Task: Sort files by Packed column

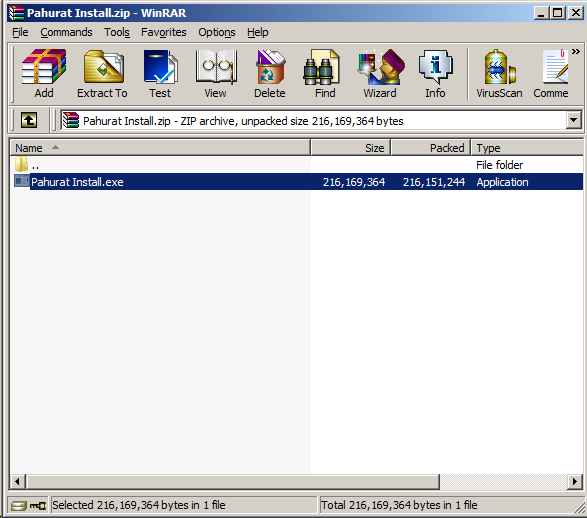Action: (431, 147)
